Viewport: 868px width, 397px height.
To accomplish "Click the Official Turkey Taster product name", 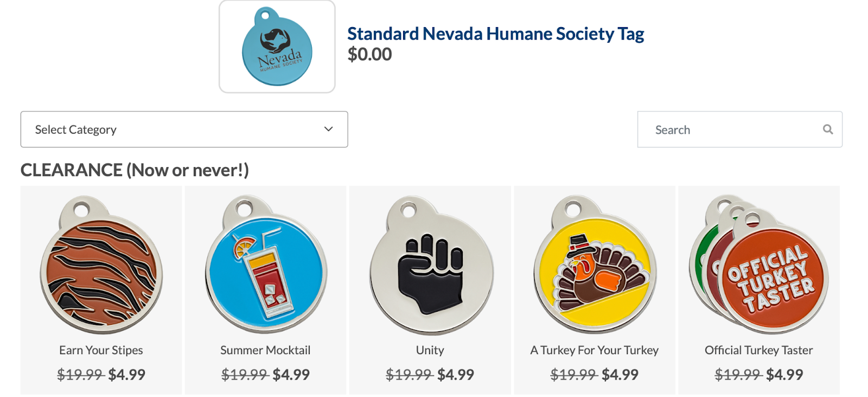I will [x=758, y=350].
